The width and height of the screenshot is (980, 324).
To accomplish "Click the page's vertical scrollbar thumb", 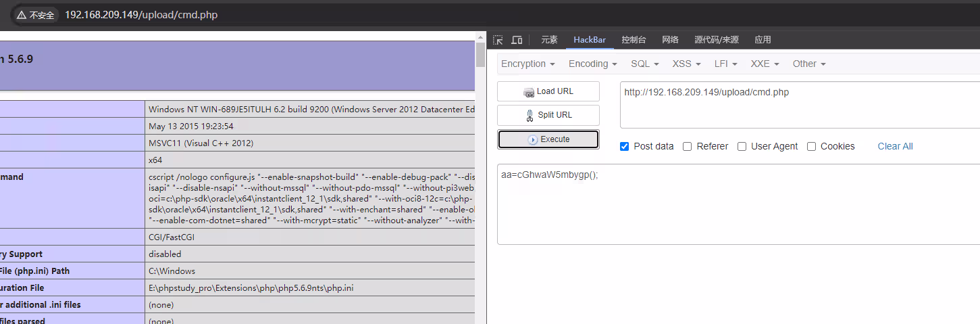I will point(480,54).
